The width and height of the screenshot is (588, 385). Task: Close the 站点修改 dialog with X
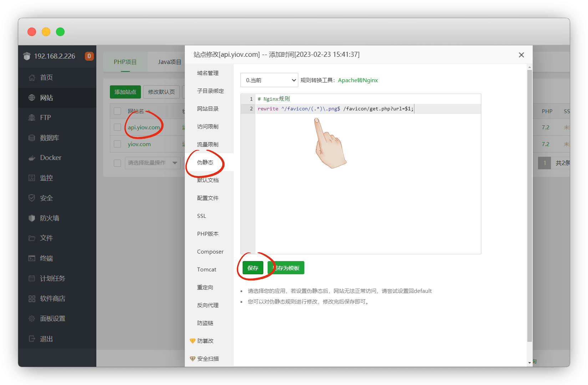tap(521, 55)
